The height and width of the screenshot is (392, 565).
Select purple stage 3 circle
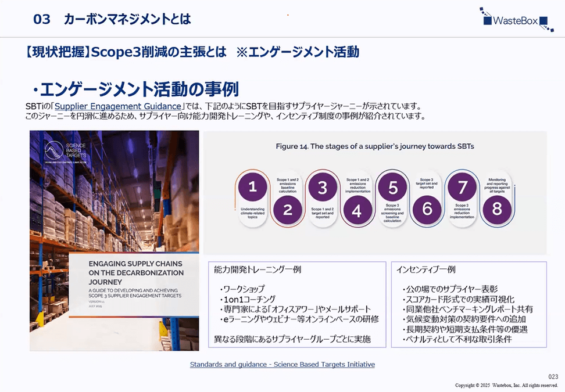click(x=322, y=187)
